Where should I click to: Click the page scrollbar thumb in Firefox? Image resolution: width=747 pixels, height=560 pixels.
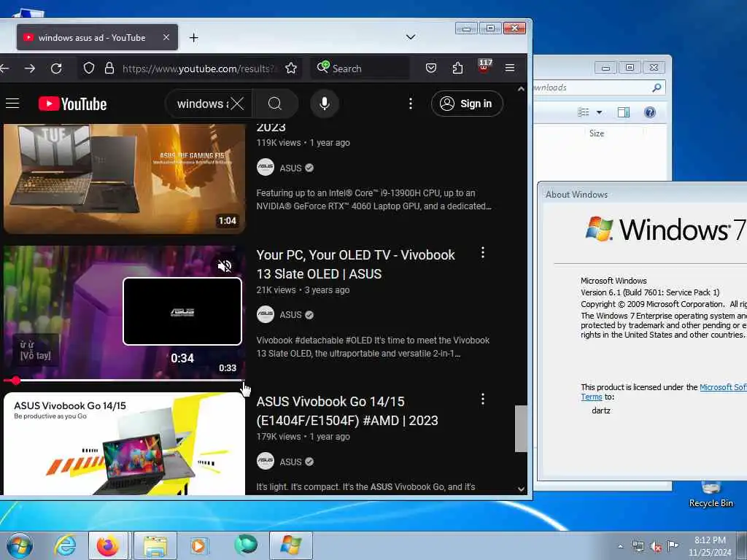521,429
